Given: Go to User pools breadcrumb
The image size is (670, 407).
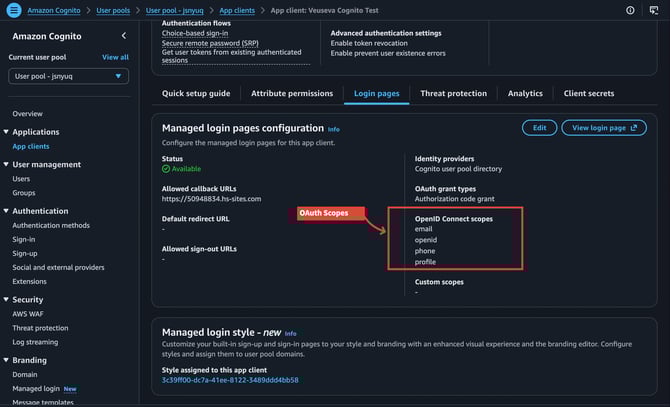Looking at the screenshot, I should (x=113, y=10).
